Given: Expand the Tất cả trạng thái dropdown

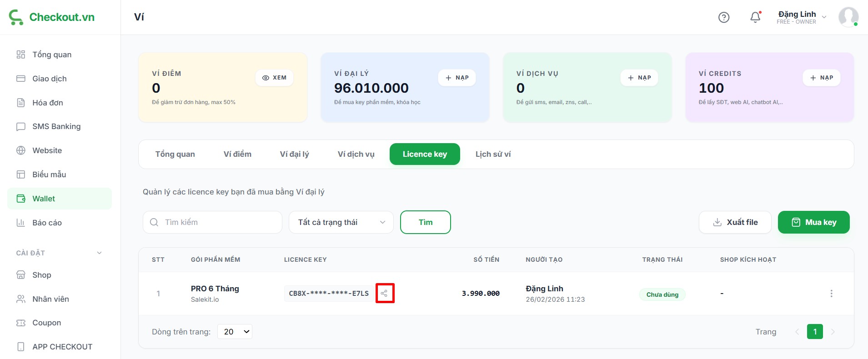Looking at the screenshot, I should coord(341,222).
